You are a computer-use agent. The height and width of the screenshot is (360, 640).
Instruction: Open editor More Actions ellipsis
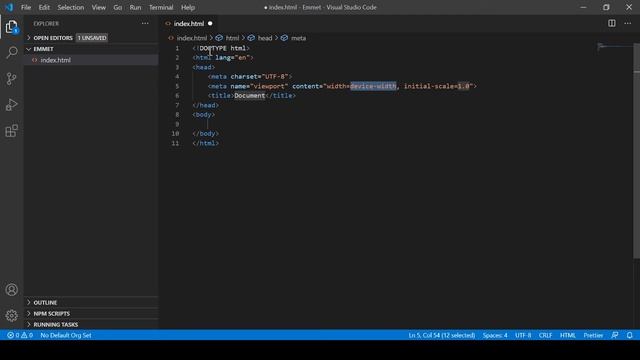(x=628, y=23)
